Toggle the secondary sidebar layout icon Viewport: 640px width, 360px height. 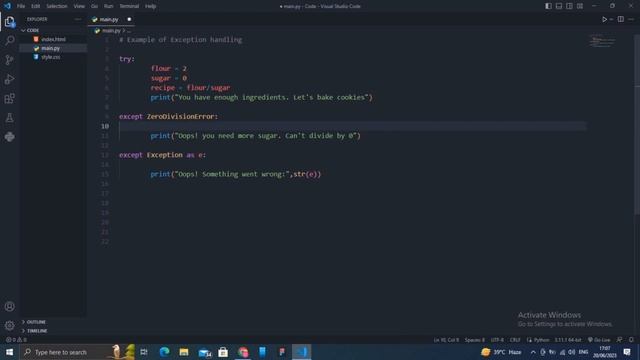tap(569, 6)
